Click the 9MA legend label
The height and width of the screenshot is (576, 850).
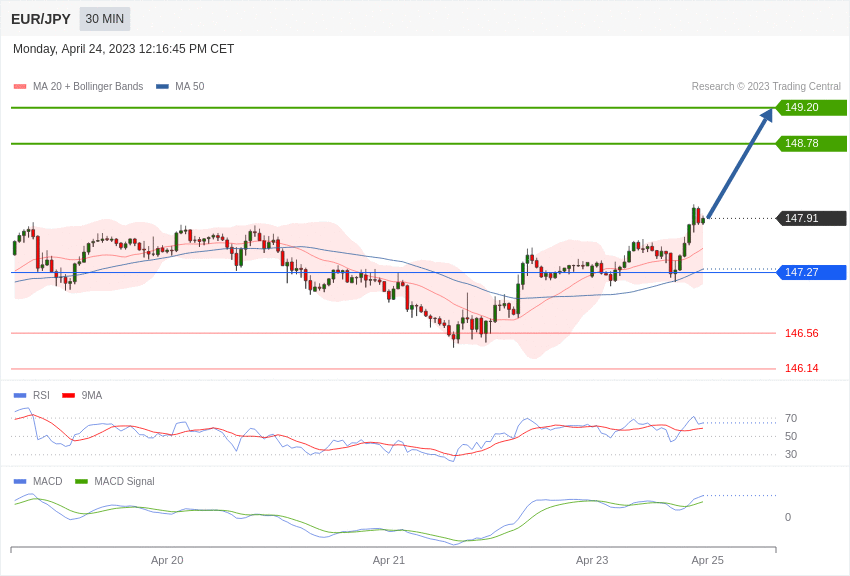tap(92, 396)
